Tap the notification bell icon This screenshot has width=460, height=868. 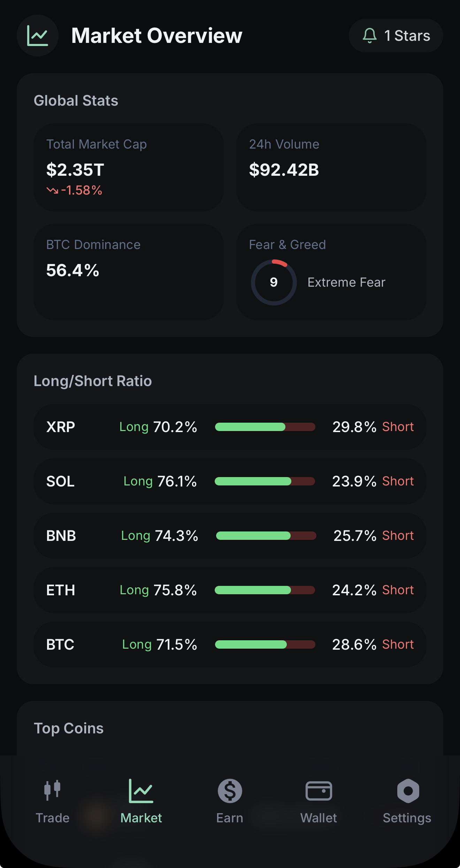click(x=370, y=36)
